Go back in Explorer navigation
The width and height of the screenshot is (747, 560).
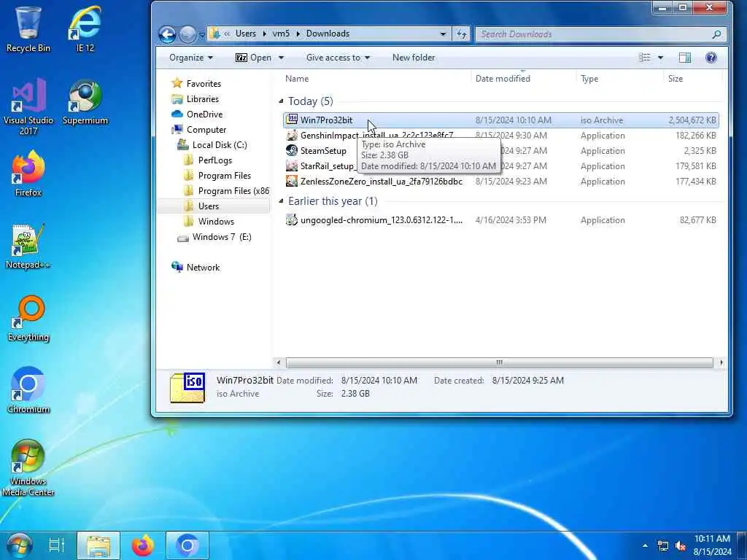(x=167, y=34)
